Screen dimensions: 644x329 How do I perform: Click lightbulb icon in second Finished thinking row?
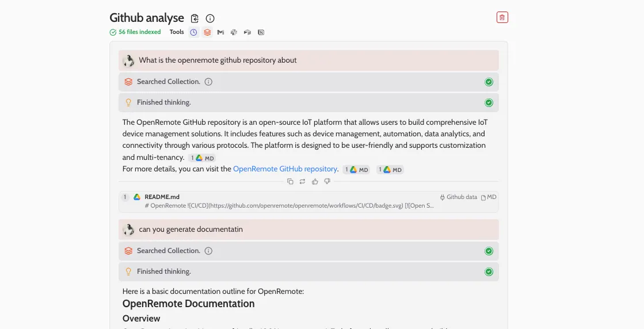click(128, 271)
